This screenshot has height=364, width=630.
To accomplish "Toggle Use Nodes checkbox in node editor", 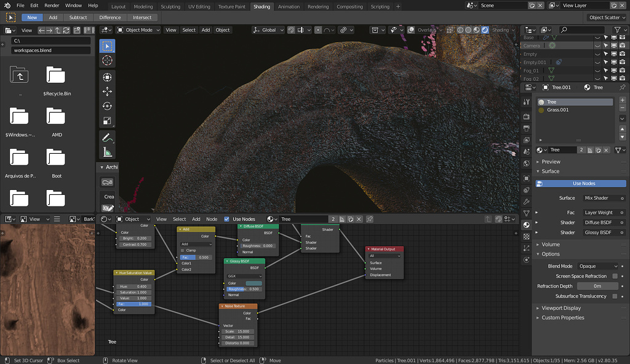I will click(x=226, y=219).
